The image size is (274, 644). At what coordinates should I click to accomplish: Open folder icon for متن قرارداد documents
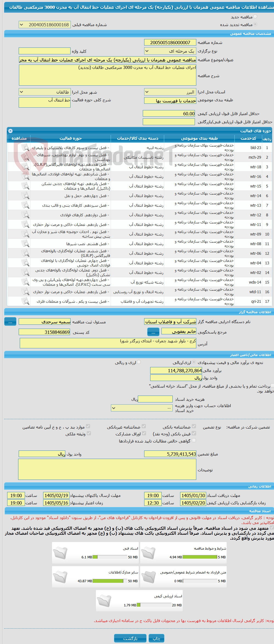(x=149, y=577)
